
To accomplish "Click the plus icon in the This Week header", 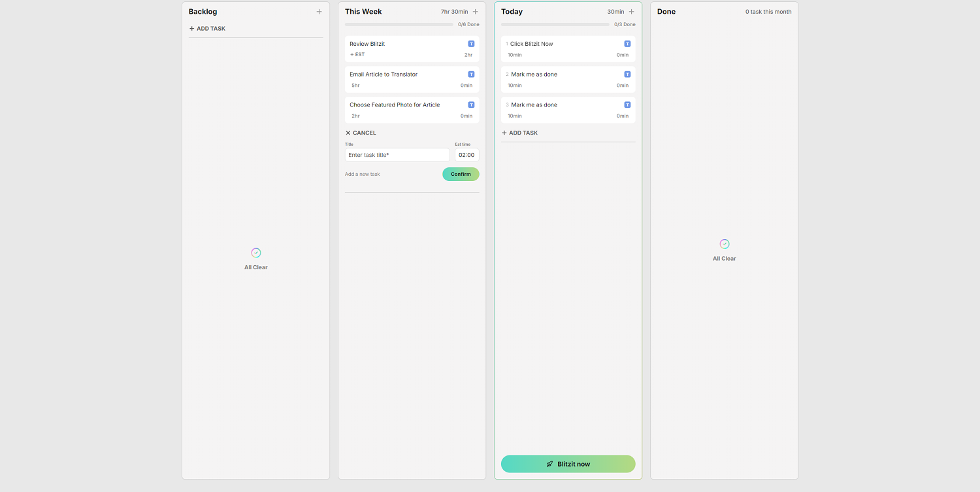I will (476, 11).
